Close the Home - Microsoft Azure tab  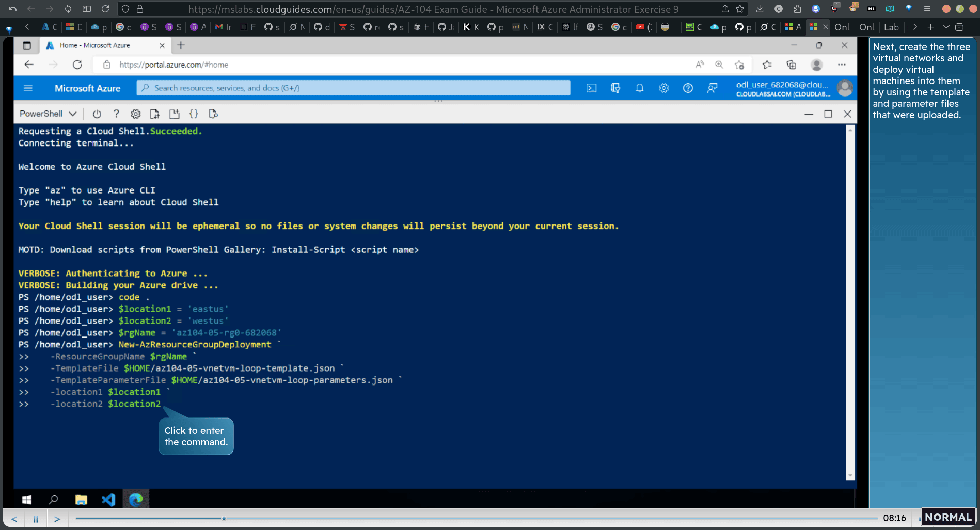click(x=162, y=45)
